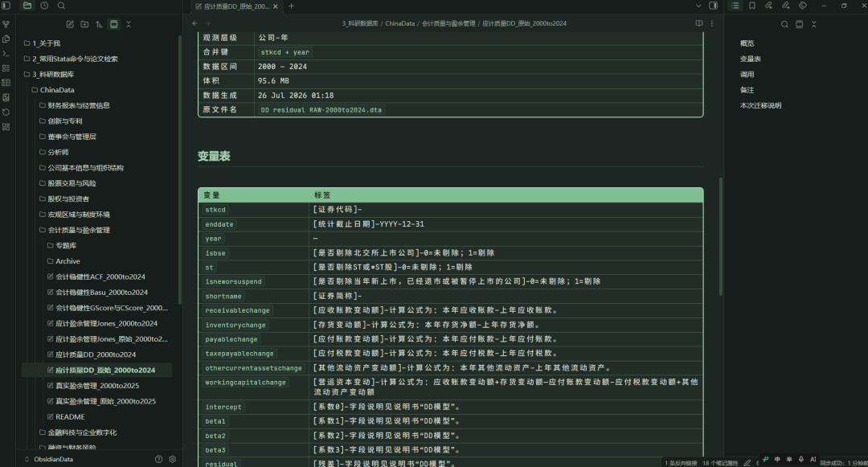
Task: Navigate back with the left arrow
Action: [x=194, y=23]
